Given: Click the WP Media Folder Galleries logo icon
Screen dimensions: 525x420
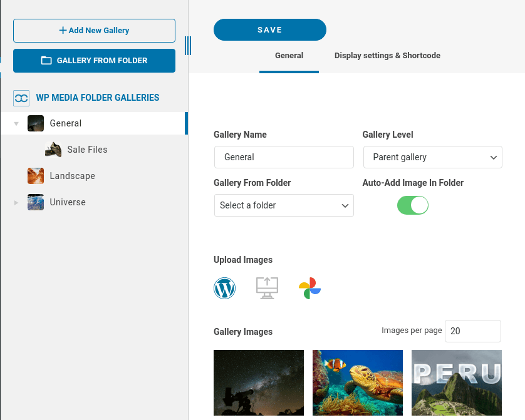Looking at the screenshot, I should click(21, 98).
